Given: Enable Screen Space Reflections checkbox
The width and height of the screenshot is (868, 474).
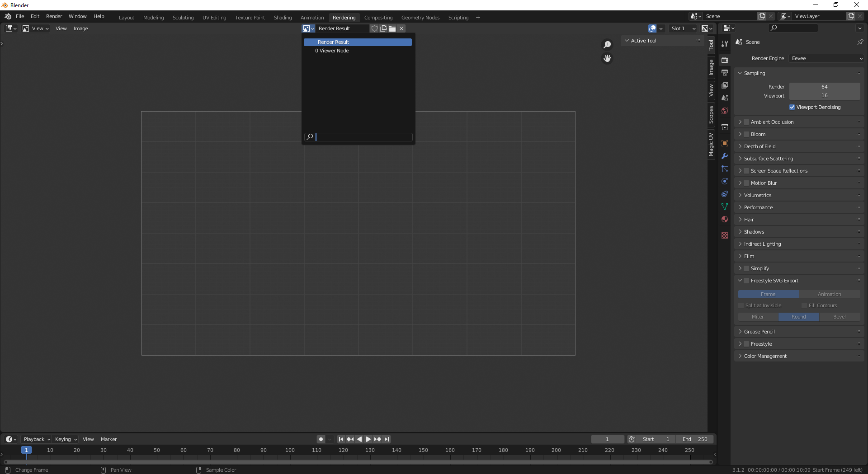Looking at the screenshot, I should [746, 171].
